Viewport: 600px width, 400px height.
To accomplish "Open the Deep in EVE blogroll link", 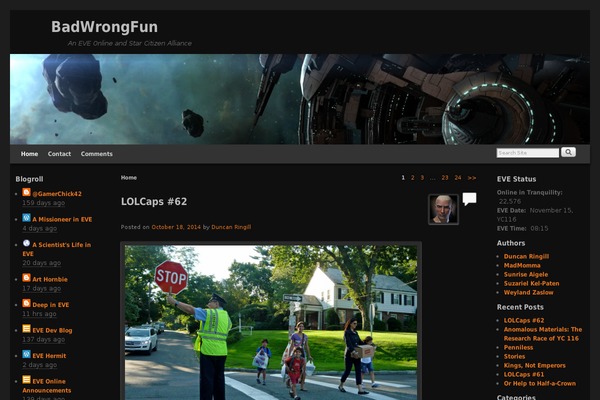I will (51, 305).
